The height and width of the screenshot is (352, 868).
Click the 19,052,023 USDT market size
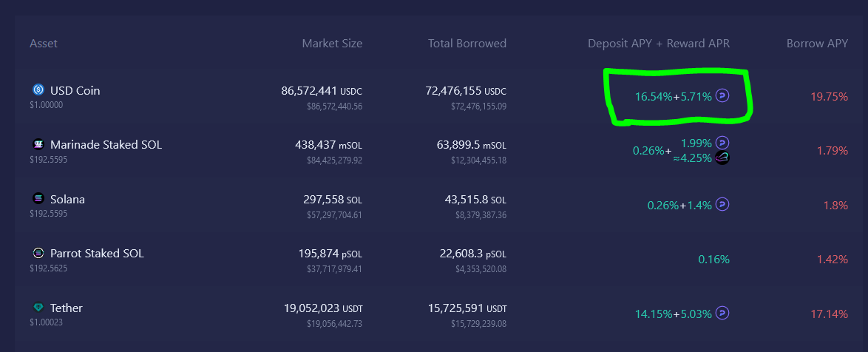[322, 308]
